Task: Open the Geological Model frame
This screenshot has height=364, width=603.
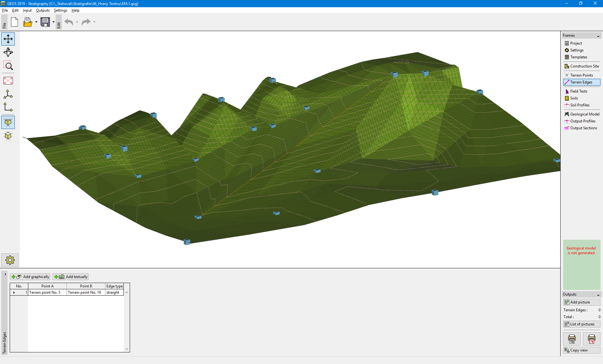Action: [582, 114]
